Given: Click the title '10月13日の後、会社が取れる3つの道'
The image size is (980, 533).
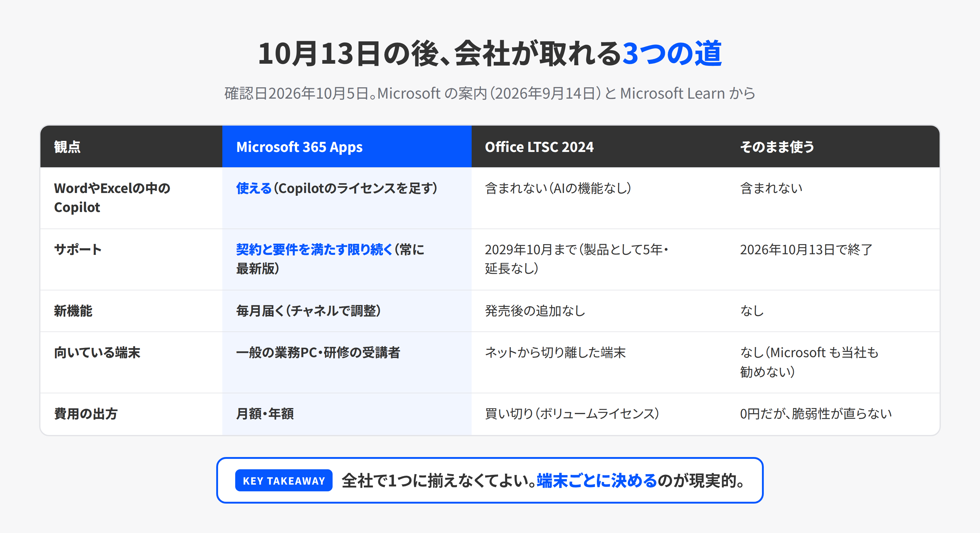Looking at the screenshot, I should coord(490,54).
